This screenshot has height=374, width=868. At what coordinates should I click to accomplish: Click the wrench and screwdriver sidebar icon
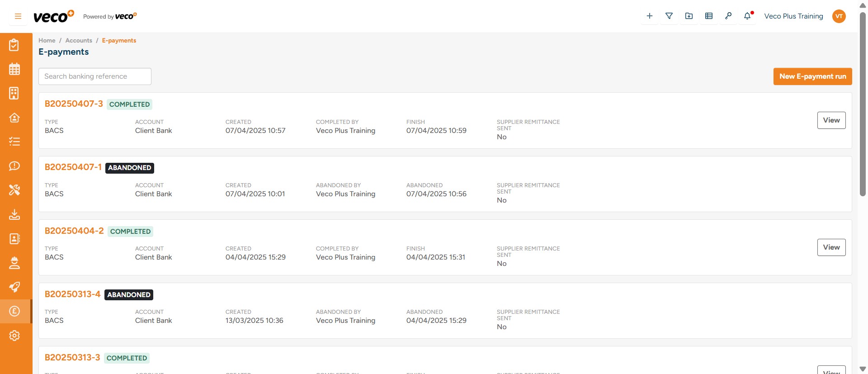[14, 190]
